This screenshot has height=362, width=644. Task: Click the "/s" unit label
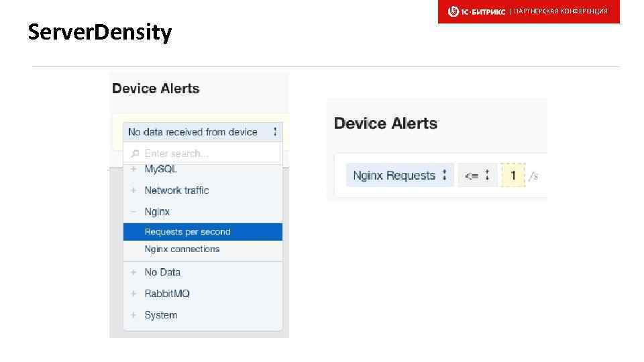click(533, 176)
